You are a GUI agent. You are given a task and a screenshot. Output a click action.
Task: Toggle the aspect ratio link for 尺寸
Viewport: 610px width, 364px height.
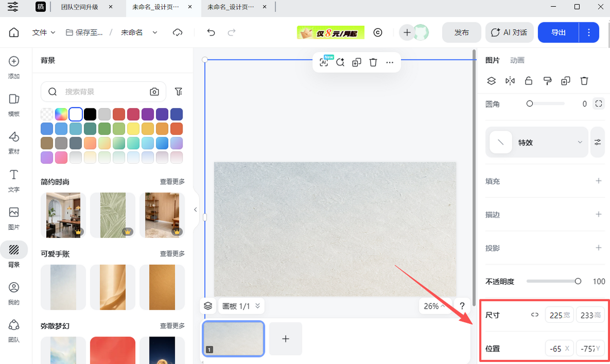click(x=535, y=315)
